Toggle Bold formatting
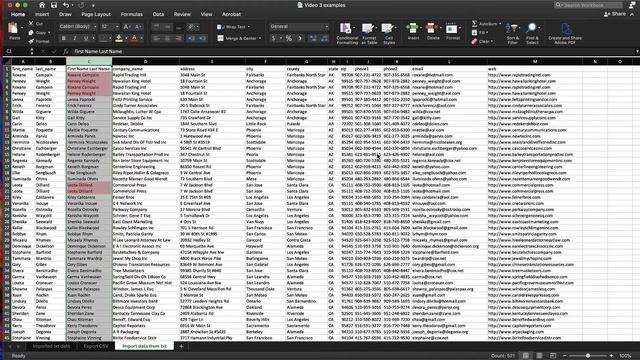 coord(63,38)
